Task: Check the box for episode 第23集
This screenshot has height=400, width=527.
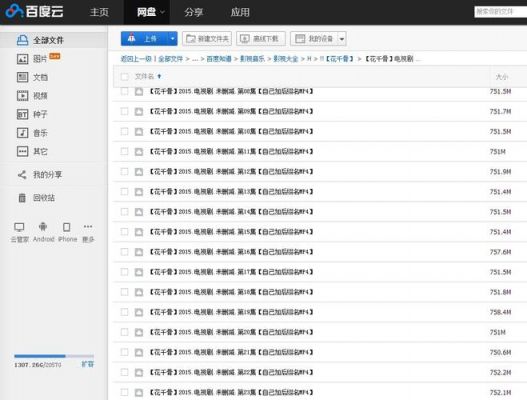Action: point(125,392)
